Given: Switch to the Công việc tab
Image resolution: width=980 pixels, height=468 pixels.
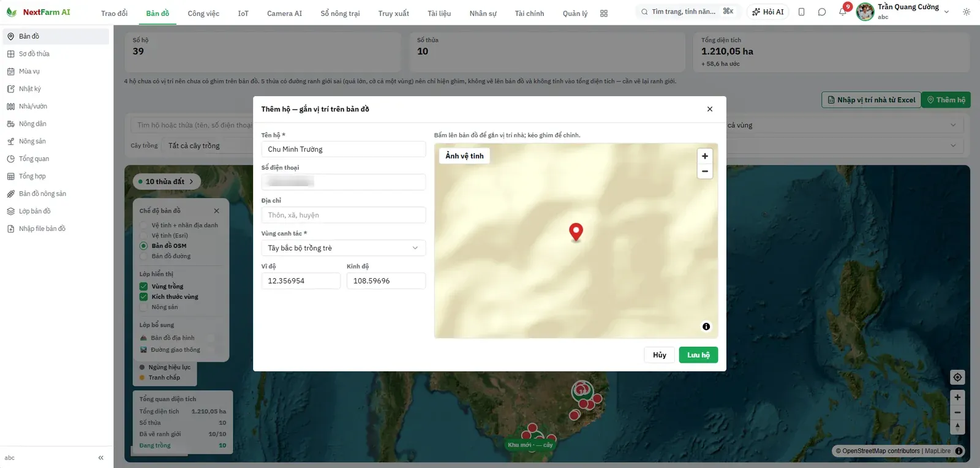Looking at the screenshot, I should pyautogui.click(x=203, y=13).
